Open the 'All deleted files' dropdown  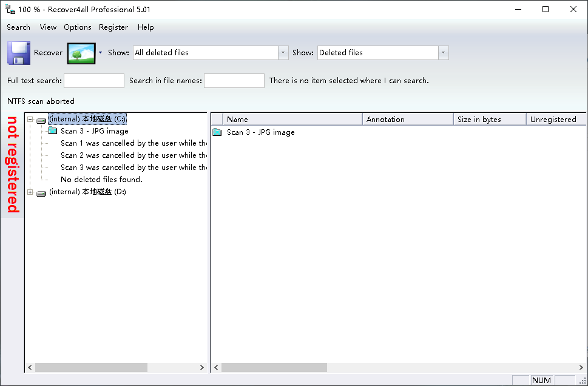click(283, 53)
